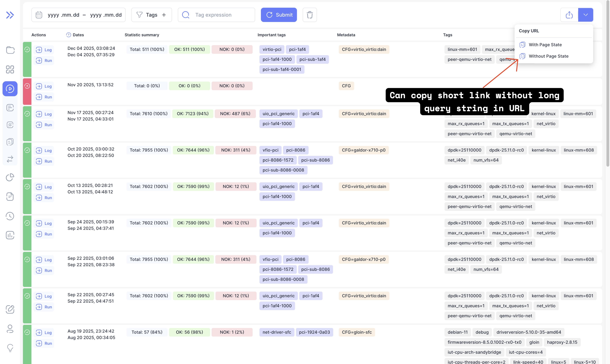
Task: Click the bar chart icon in sidebar
Action: coord(10,235)
